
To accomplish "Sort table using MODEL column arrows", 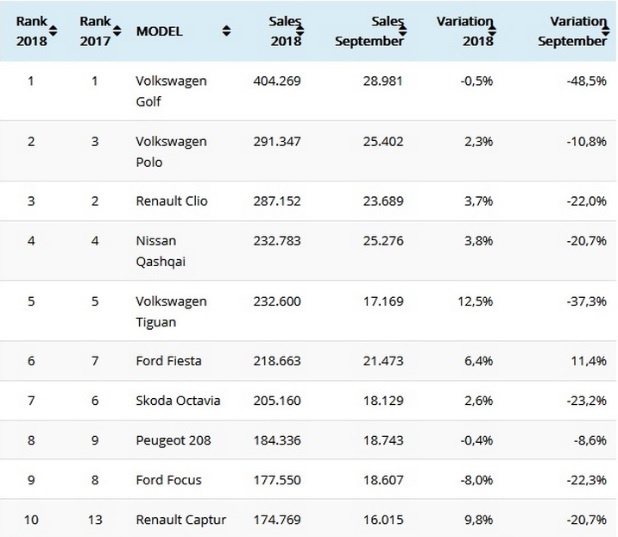I will point(227,32).
